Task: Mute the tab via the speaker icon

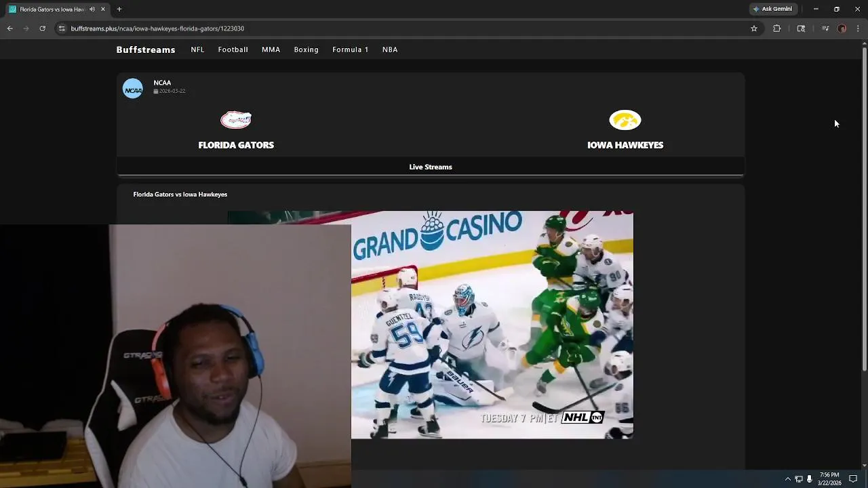Action: [92, 9]
